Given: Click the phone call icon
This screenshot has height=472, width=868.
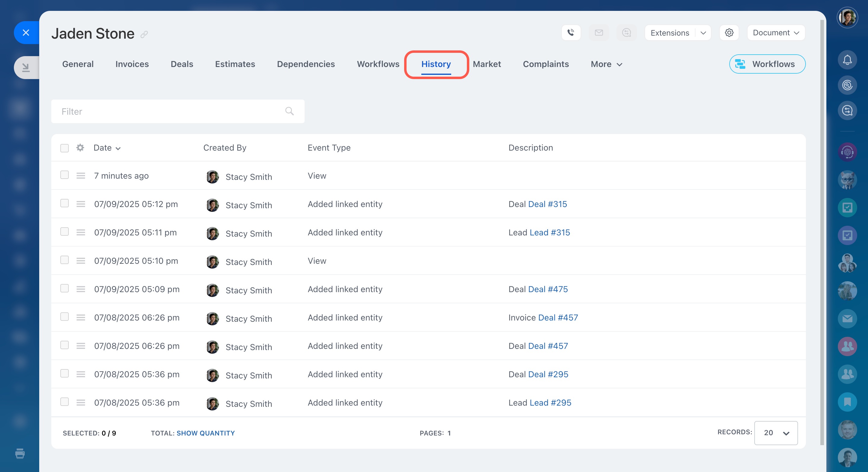Looking at the screenshot, I should click(x=571, y=33).
